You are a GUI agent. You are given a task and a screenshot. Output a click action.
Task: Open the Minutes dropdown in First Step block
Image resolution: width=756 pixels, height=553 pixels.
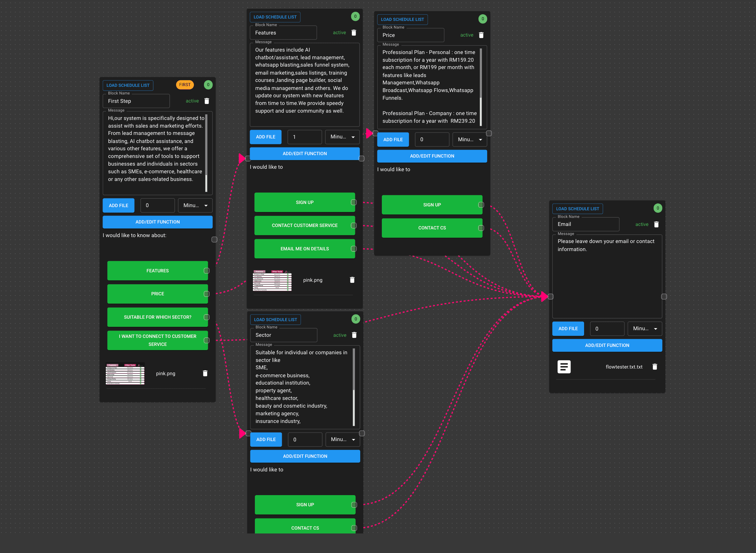[x=195, y=206]
